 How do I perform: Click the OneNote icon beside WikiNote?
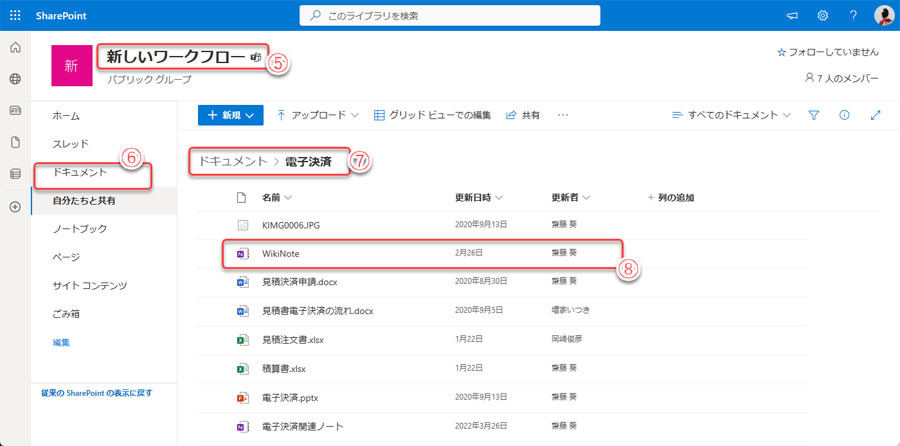(x=242, y=253)
